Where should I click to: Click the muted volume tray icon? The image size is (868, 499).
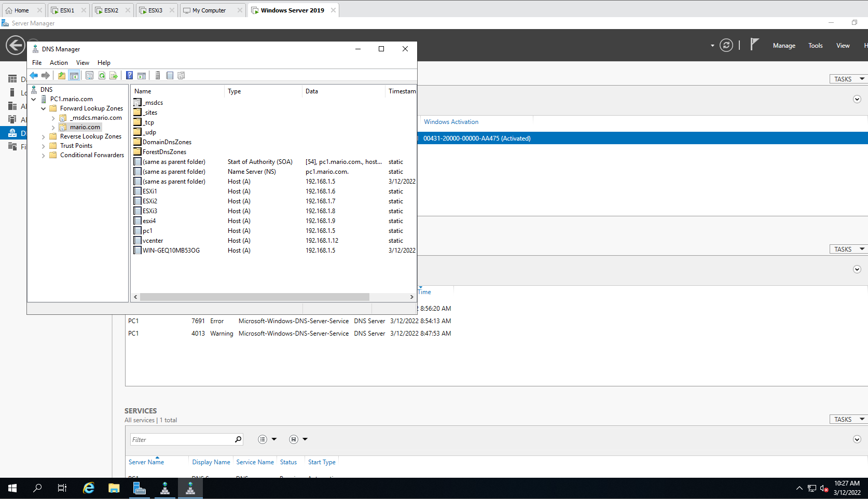pos(824,488)
